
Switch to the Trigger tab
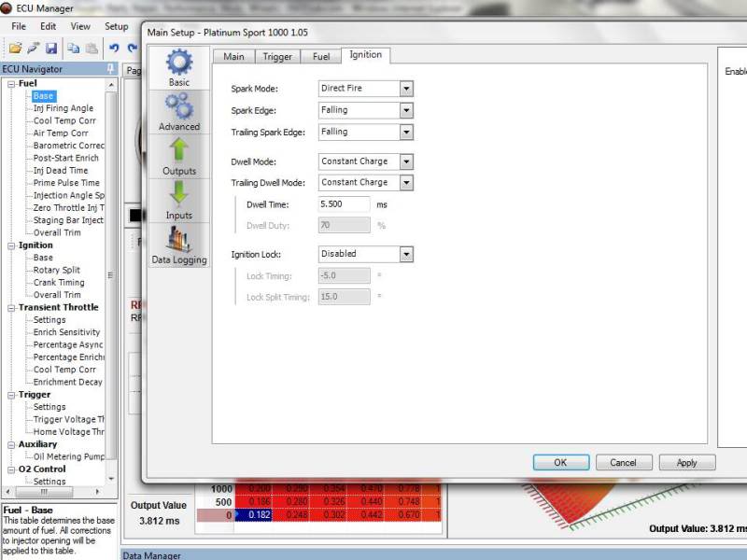[277, 56]
